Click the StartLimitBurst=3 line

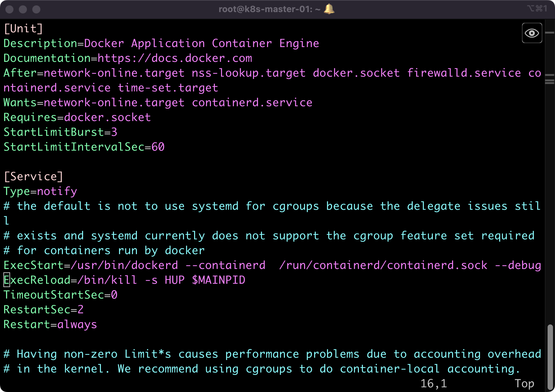[60, 132]
